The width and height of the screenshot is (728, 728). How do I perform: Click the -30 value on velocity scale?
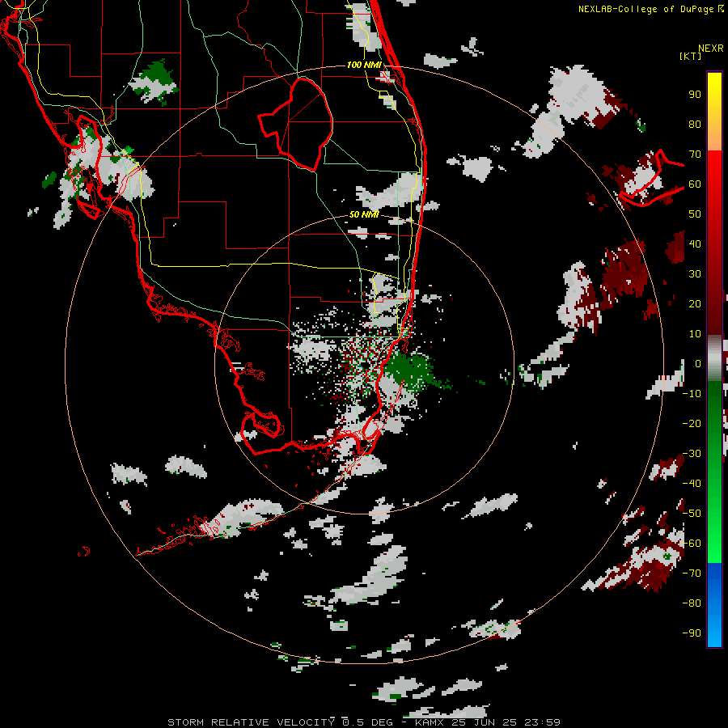[x=692, y=454]
